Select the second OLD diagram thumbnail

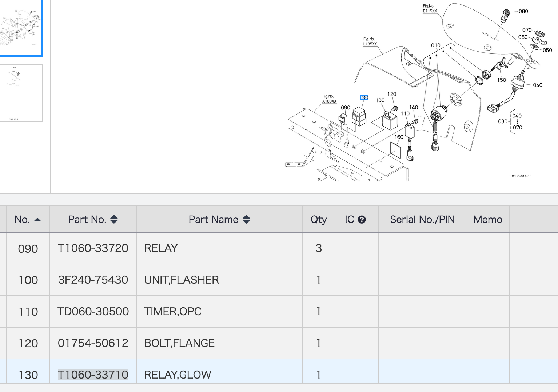click(x=21, y=93)
